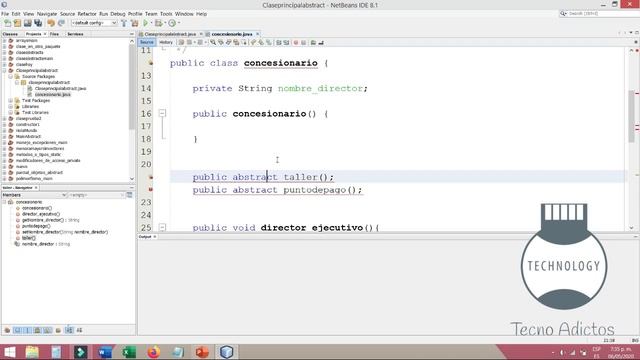Click the error marker beside the abstract taller line
This screenshot has width=640, height=360.
click(x=150, y=177)
